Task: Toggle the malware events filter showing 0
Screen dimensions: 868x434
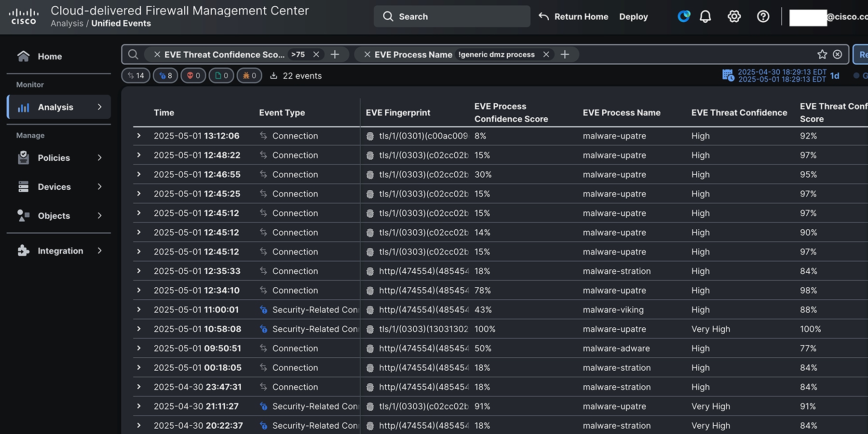Action: 249,76
